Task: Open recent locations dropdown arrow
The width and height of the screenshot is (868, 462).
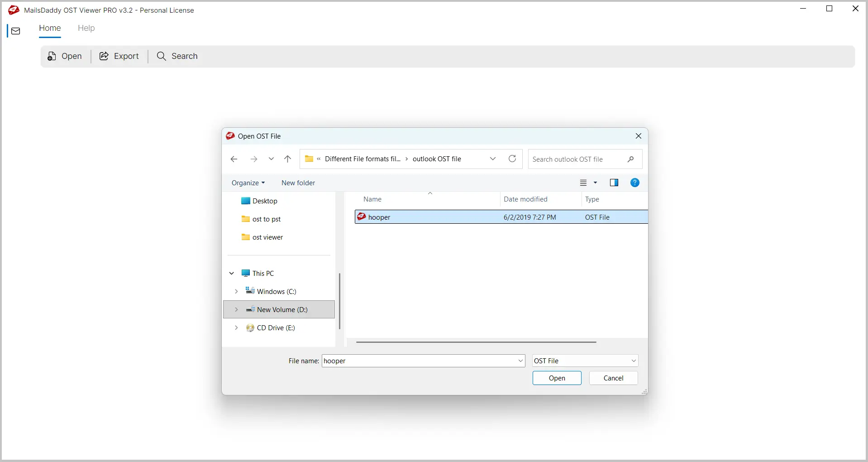Action: tap(271, 159)
